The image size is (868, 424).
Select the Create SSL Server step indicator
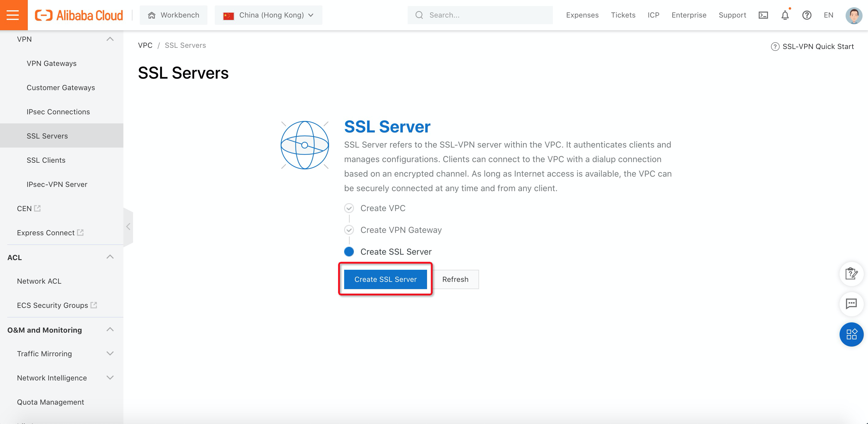[349, 252]
